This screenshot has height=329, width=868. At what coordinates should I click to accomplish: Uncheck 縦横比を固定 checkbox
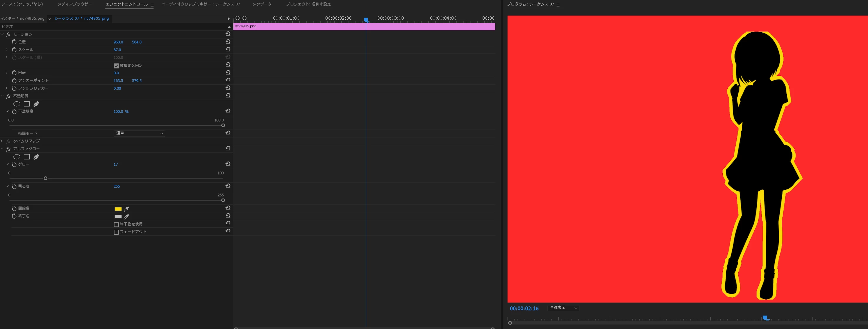click(x=116, y=66)
